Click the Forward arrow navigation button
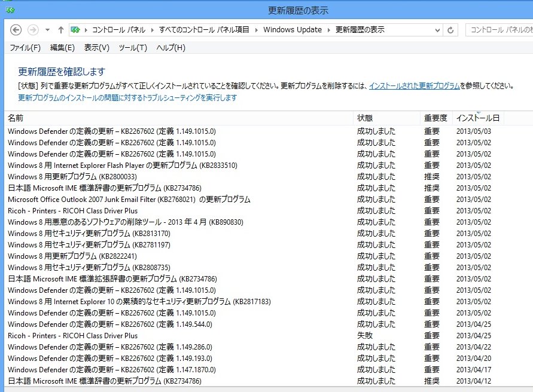 click(33, 30)
